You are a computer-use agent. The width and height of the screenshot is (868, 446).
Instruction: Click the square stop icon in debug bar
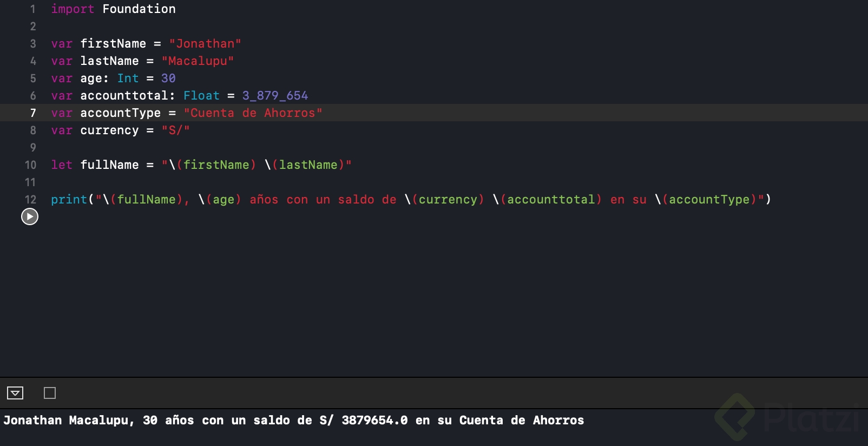pos(50,393)
